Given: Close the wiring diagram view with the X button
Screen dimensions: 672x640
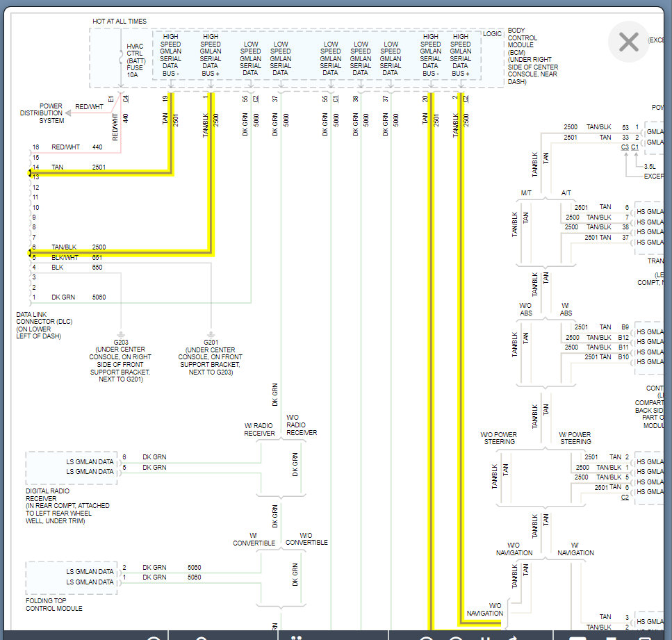Looking at the screenshot, I should click(x=628, y=42).
